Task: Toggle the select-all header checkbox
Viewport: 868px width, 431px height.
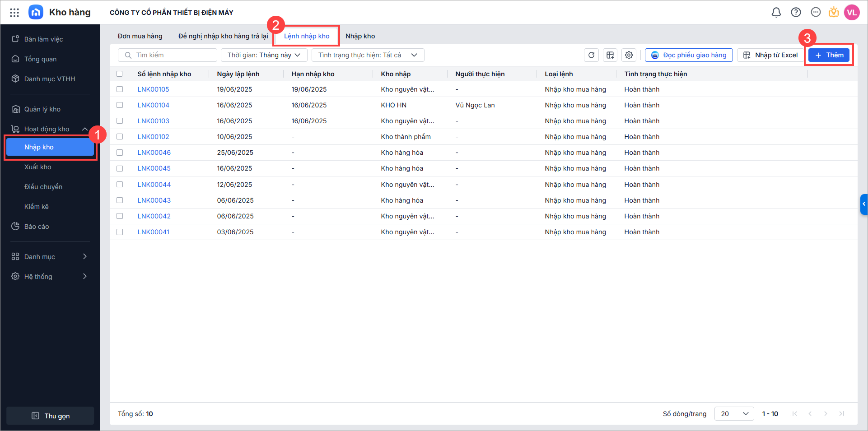Action: click(x=120, y=74)
